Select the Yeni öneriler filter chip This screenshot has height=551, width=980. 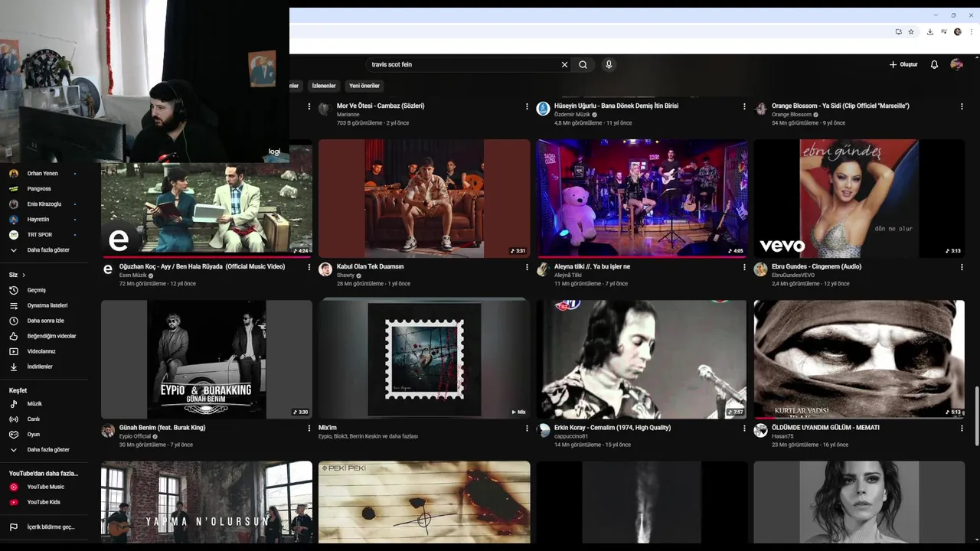364,86
